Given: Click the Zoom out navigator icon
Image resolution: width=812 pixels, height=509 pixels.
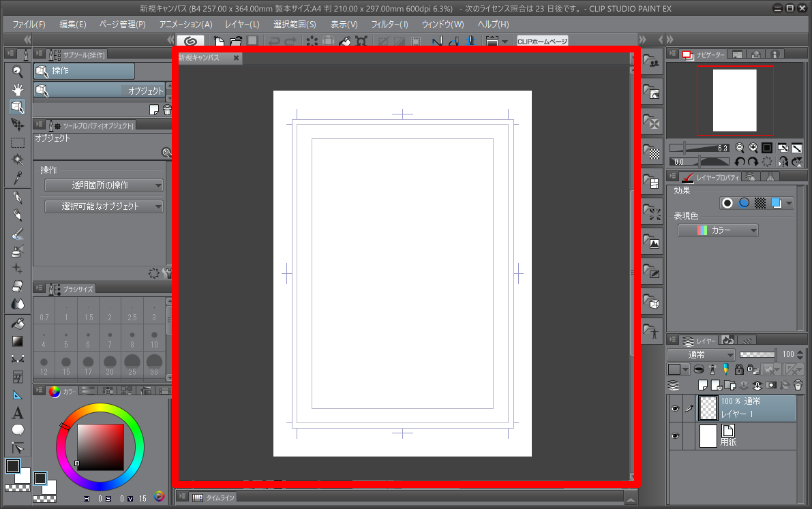Looking at the screenshot, I should [x=740, y=148].
